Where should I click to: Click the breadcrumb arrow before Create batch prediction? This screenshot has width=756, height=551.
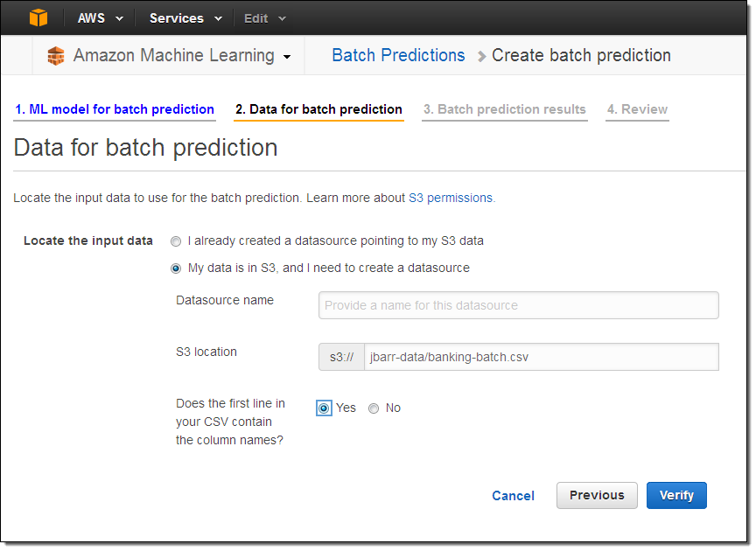click(x=481, y=57)
